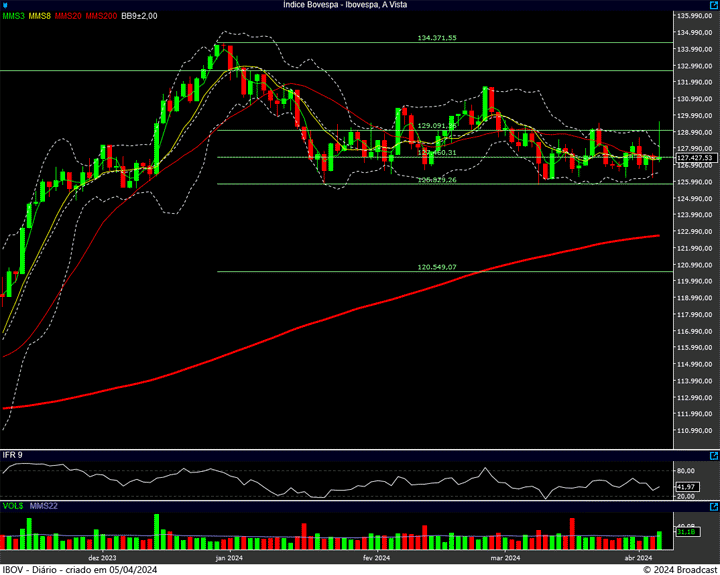Image resolution: width=720 pixels, height=575 pixels.
Task: Click the VOL$ indicator label
Action: click(13, 507)
